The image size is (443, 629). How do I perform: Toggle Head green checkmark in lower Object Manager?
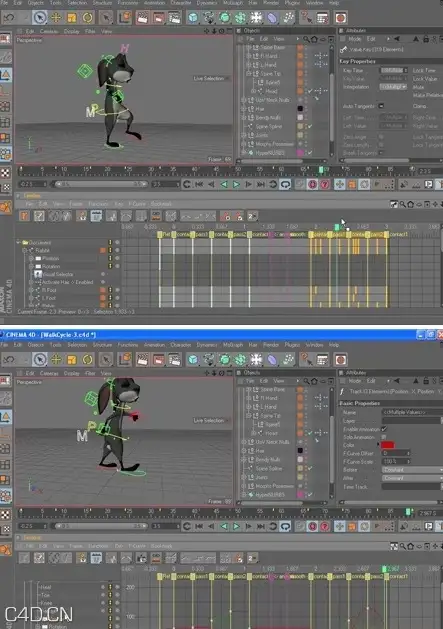(x=310, y=433)
